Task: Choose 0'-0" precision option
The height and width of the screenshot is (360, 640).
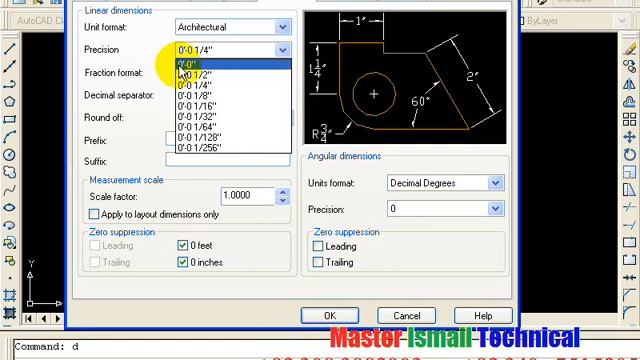Action: 233,64
